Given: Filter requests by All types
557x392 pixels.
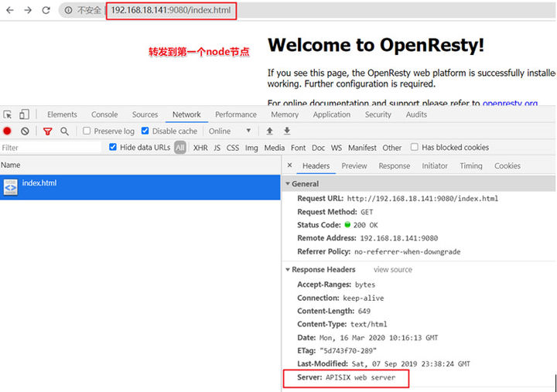Looking at the screenshot, I should pos(180,148).
